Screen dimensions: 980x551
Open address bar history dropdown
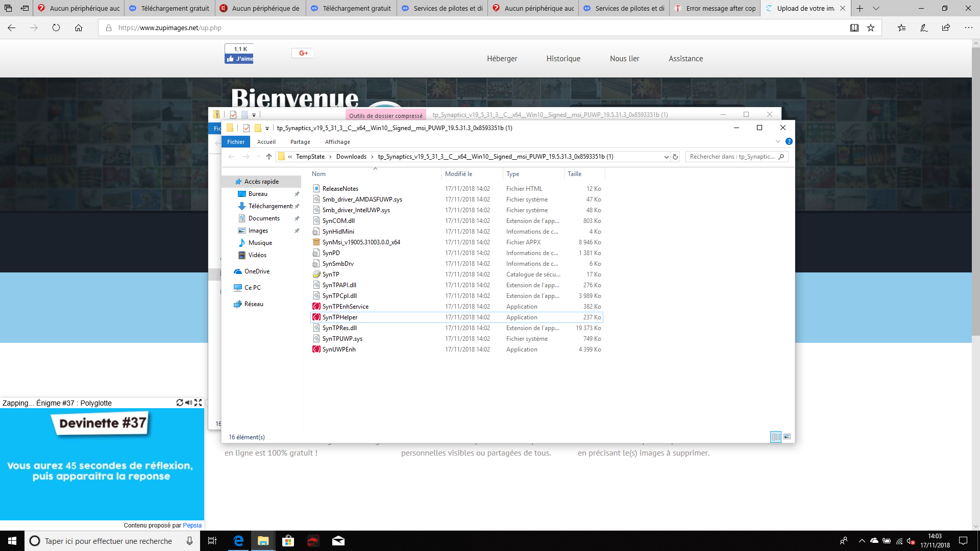click(x=666, y=157)
